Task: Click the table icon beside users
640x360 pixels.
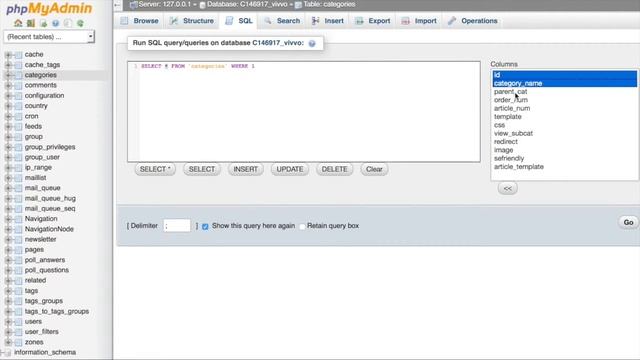Action: pyautogui.click(x=18, y=322)
